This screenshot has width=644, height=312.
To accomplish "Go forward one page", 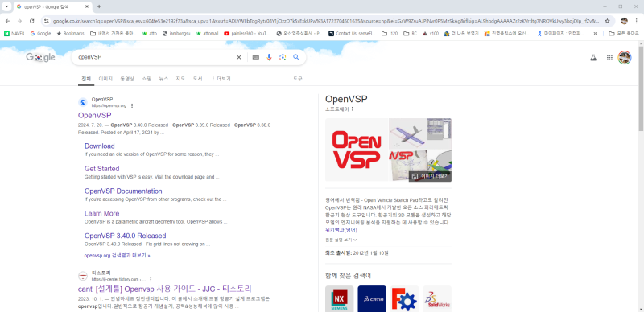I will [x=19, y=21].
